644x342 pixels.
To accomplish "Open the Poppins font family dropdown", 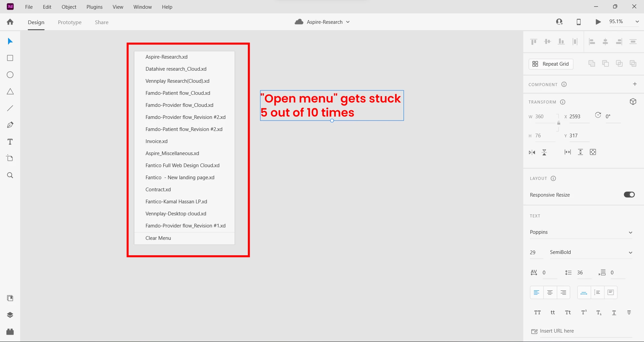I will tap(581, 232).
